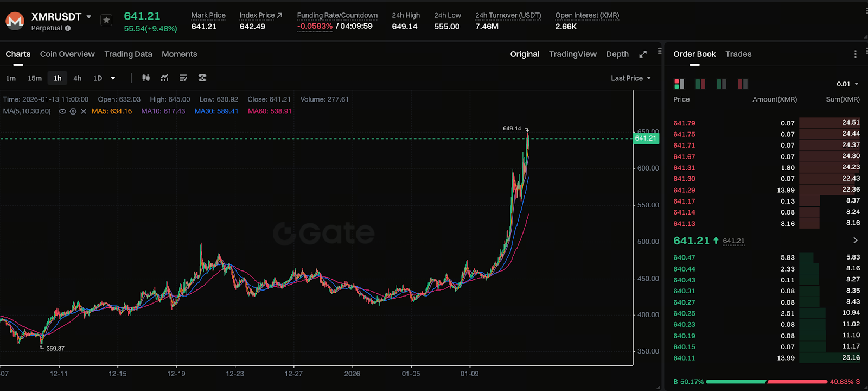Add XMRUSDT to favorites with the star
The height and width of the screenshot is (391, 868).
106,20
